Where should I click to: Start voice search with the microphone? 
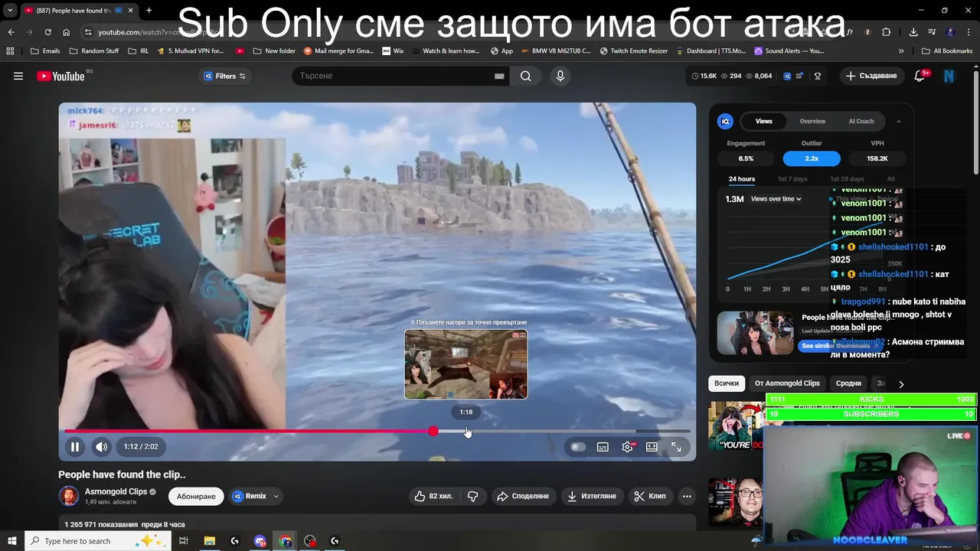(560, 76)
